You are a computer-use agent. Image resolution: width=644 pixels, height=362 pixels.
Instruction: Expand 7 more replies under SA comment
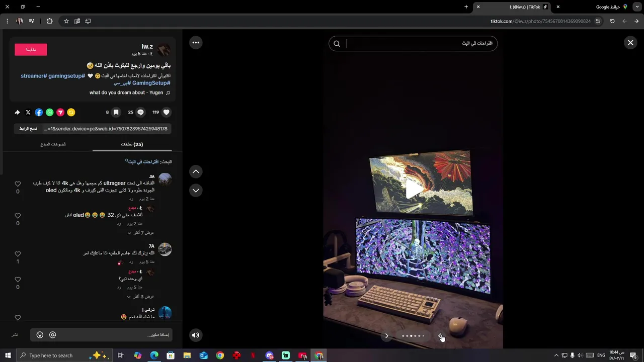point(141,233)
